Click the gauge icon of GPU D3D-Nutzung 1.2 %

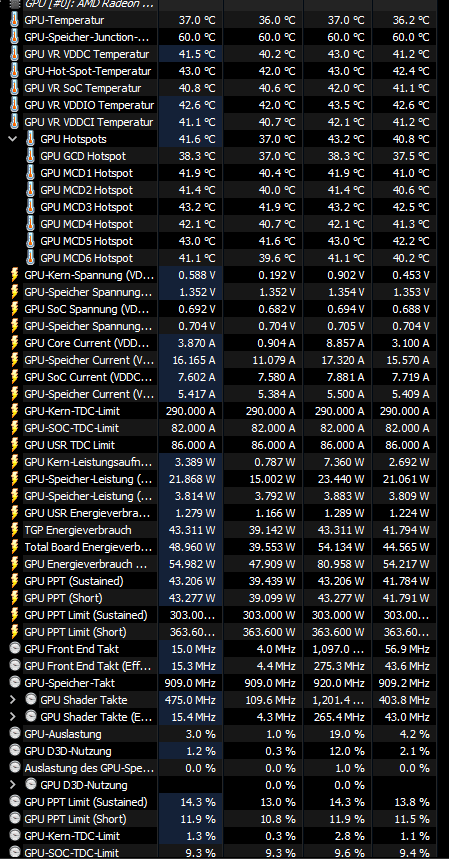[15, 751]
